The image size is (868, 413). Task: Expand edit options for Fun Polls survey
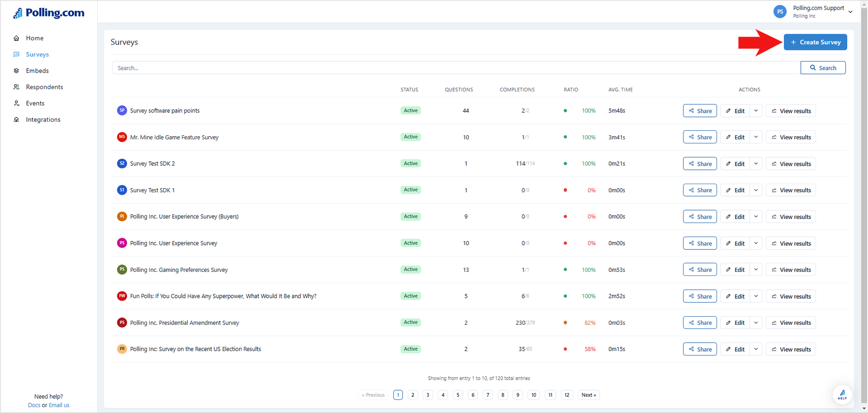pos(756,296)
